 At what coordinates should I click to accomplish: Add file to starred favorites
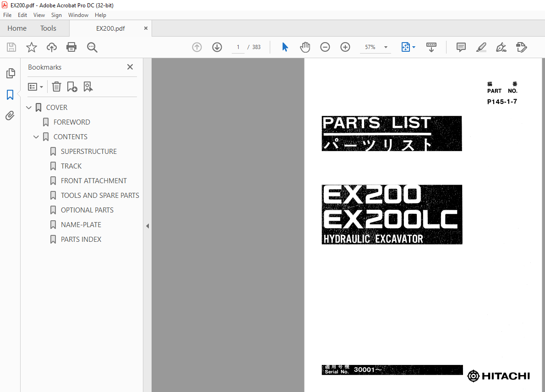(x=32, y=47)
